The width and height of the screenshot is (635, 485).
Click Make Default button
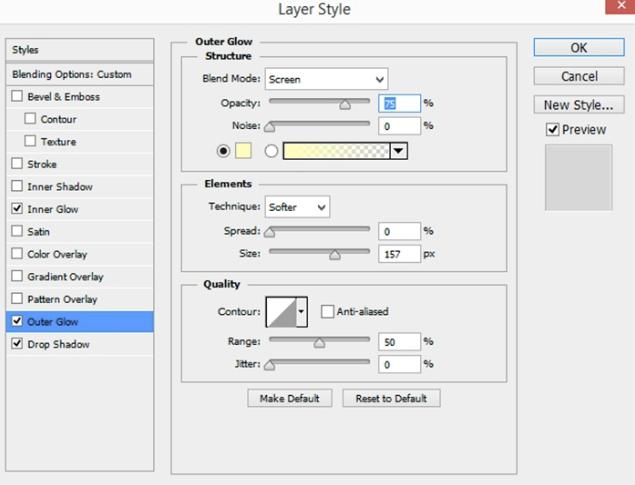[290, 398]
